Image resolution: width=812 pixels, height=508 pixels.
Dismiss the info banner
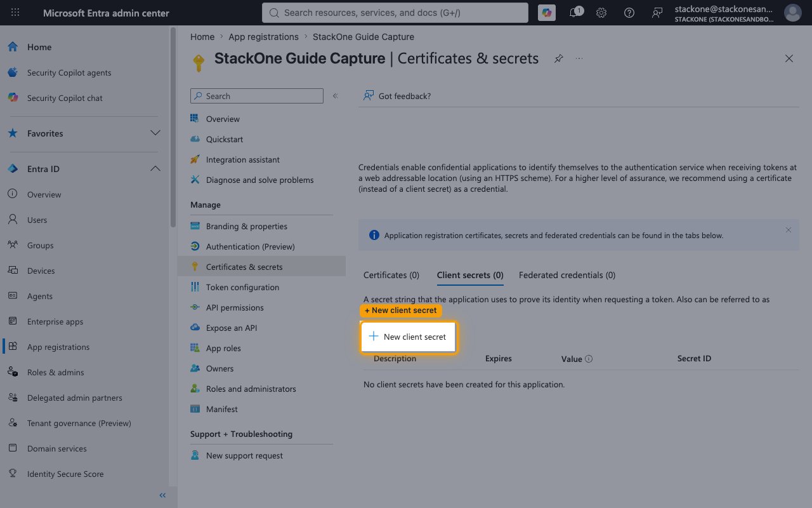coord(789,230)
